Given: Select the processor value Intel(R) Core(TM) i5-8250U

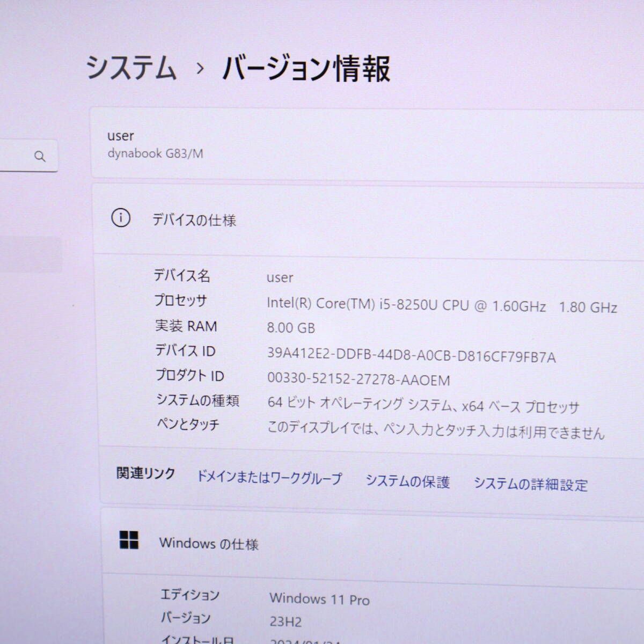Looking at the screenshot, I should pyautogui.click(x=442, y=305).
